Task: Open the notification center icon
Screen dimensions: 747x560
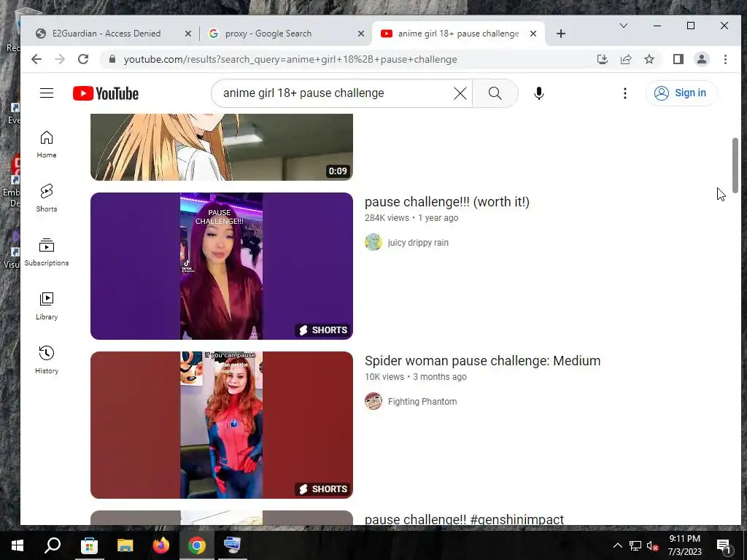Action: coord(724,545)
